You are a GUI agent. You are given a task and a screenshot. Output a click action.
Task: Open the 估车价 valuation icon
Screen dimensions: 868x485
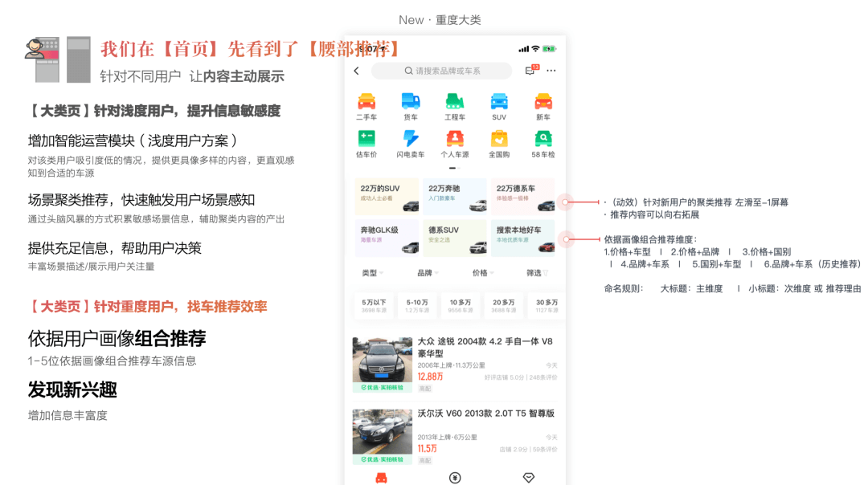point(366,138)
